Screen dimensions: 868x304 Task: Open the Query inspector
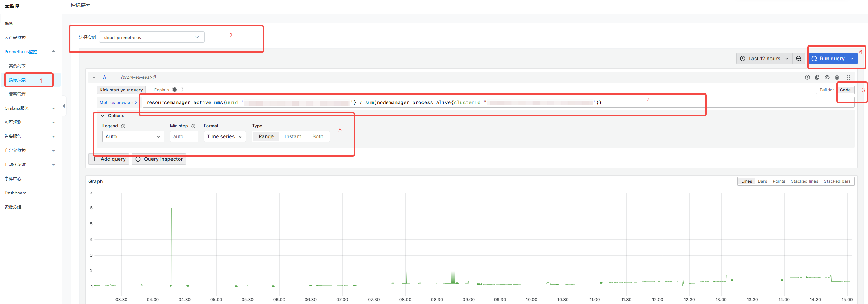159,159
